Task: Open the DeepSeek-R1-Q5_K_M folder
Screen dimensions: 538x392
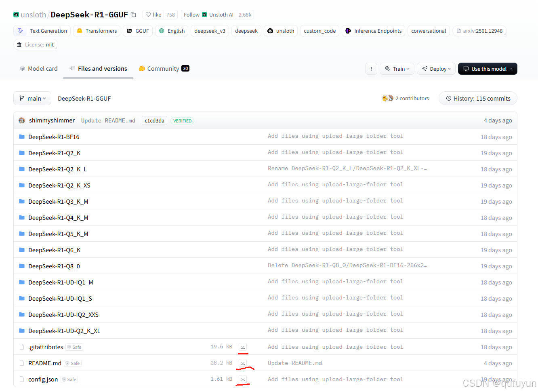Action: pyautogui.click(x=58, y=234)
